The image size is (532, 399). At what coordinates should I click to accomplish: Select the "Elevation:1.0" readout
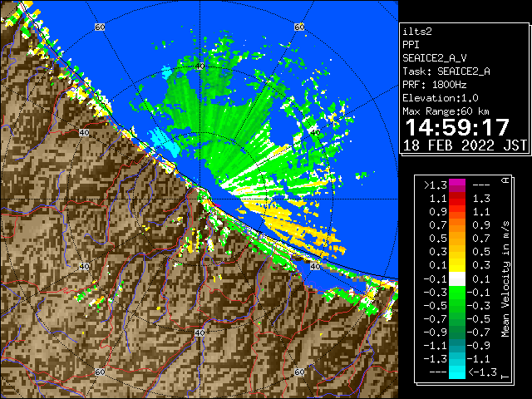click(x=441, y=98)
